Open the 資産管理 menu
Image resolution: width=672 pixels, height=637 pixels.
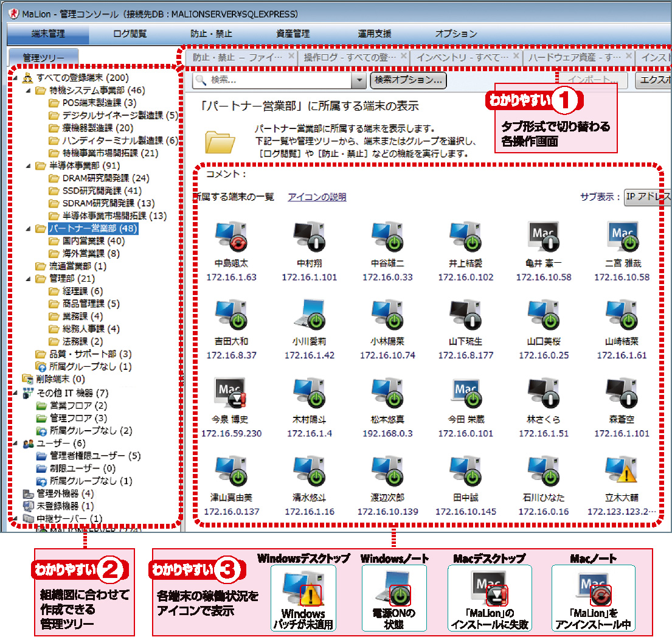(x=293, y=34)
